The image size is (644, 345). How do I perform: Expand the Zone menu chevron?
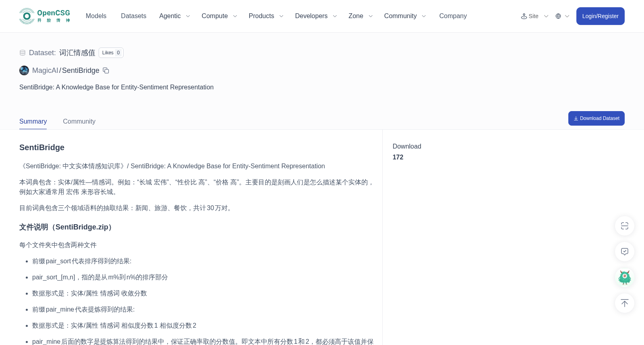coord(371,16)
